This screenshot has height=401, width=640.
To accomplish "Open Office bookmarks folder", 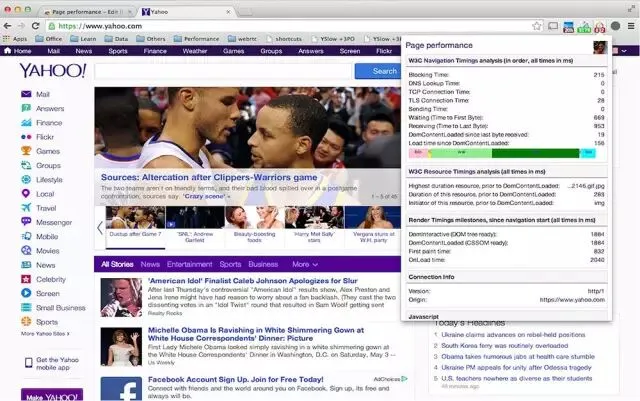I will pos(49,39).
